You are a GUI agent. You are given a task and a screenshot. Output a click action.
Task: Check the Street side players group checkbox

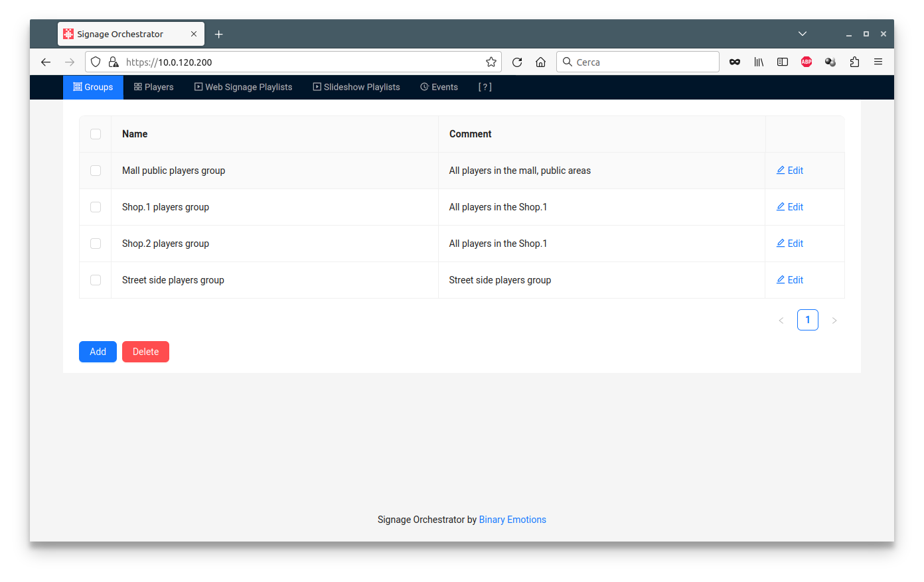96,280
